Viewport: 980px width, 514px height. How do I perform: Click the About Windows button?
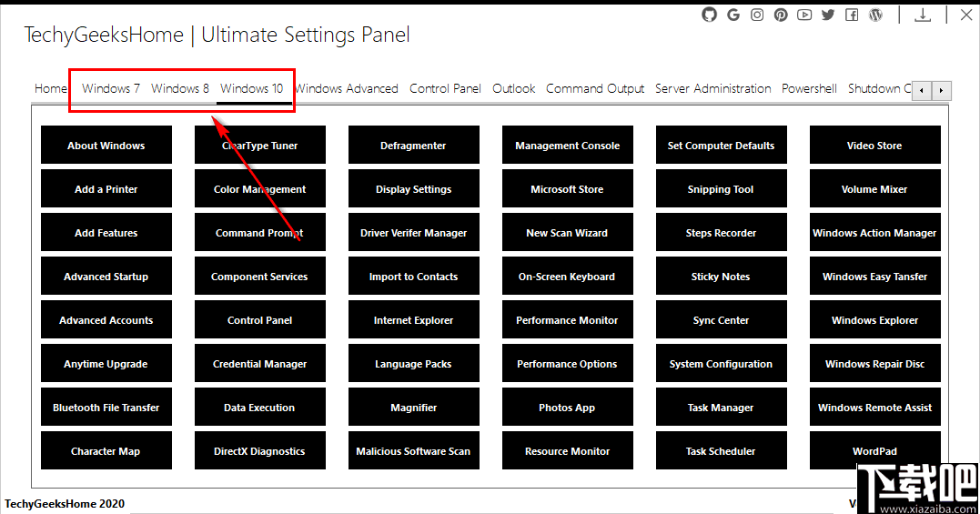point(106,145)
